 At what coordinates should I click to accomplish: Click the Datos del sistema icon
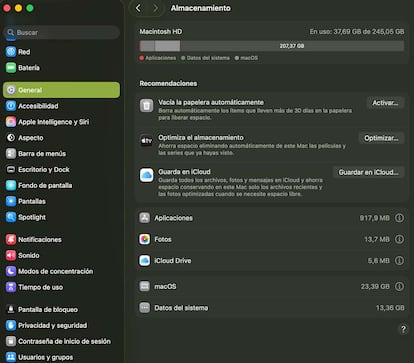point(145,308)
